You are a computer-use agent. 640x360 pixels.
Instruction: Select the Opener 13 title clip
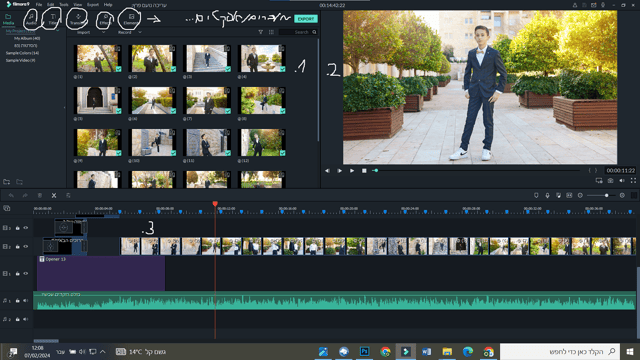coord(101,273)
